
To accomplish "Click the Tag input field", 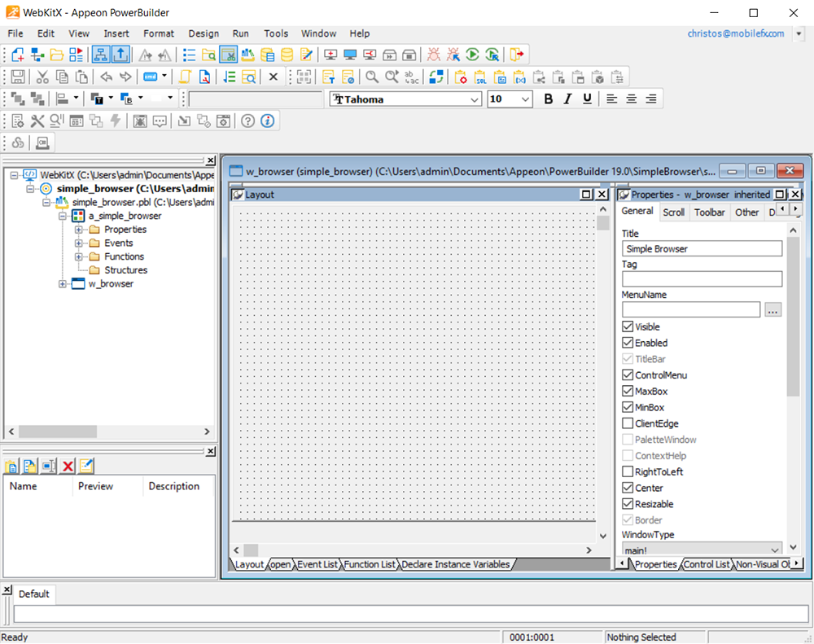I will point(702,279).
